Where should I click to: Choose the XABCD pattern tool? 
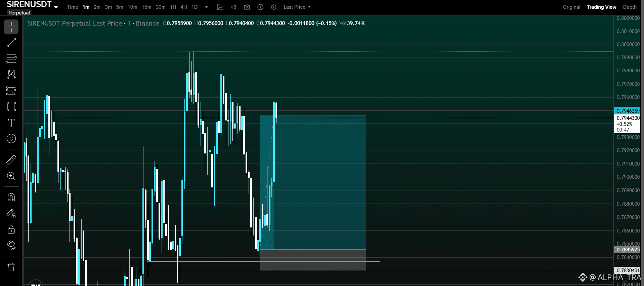11,74
